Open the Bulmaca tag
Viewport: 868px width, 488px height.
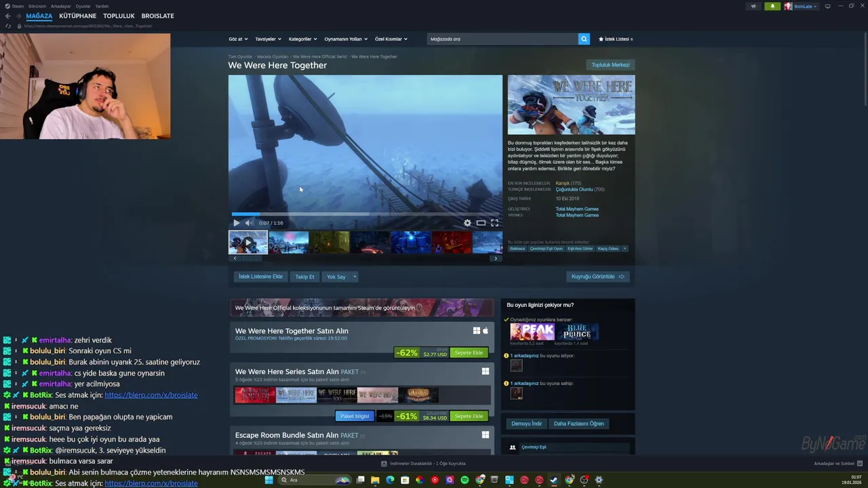[517, 249]
